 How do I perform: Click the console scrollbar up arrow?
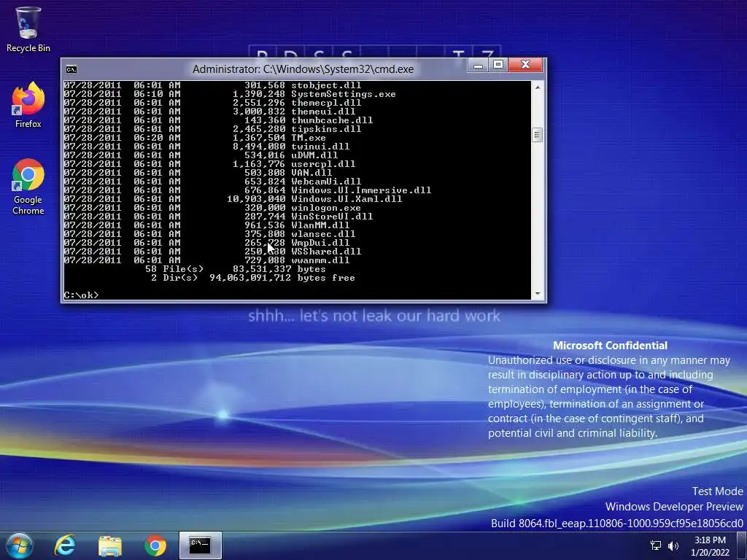[538, 87]
